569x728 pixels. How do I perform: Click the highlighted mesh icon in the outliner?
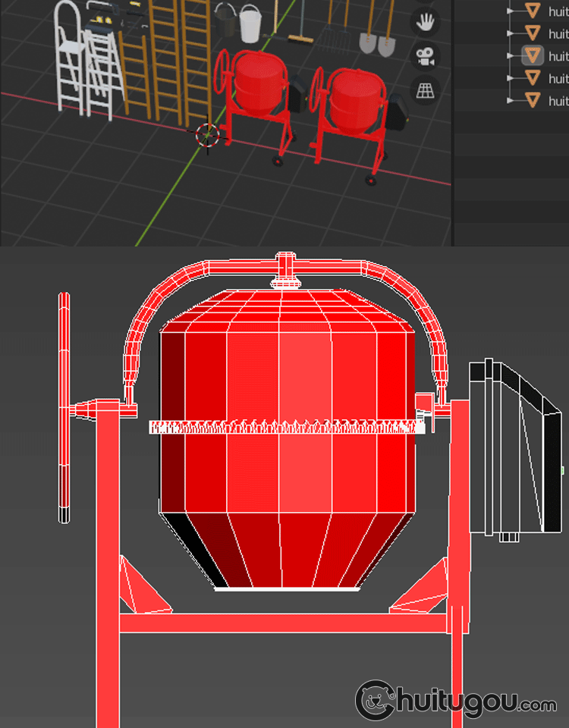point(533,55)
